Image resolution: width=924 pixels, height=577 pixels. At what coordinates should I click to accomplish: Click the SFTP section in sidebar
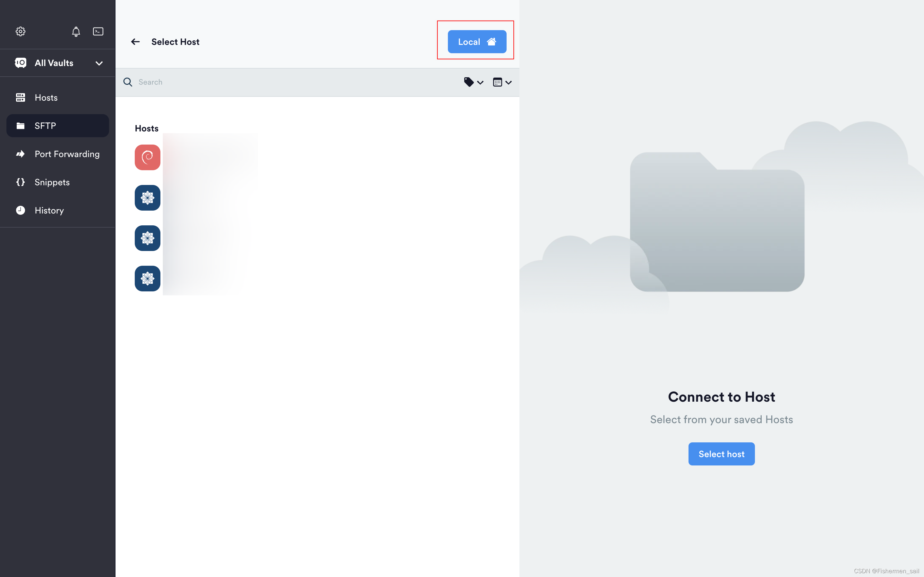(x=58, y=126)
